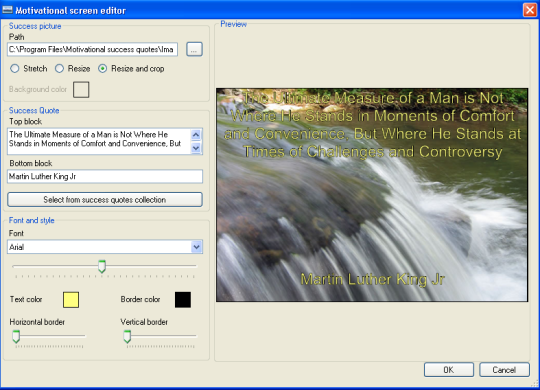Open the Background color swatch
Viewport: 540px width, 390px height.
(x=81, y=90)
